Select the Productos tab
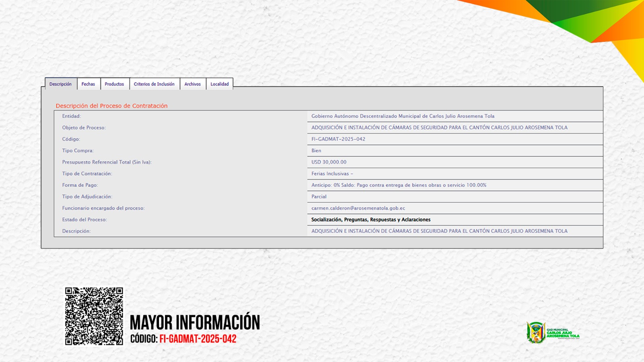Viewport: 644px width, 362px height. tap(114, 84)
